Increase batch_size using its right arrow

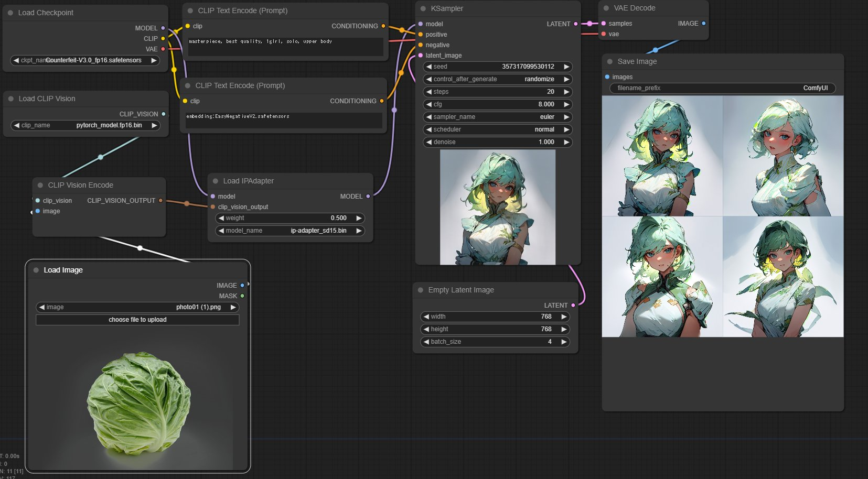pos(564,342)
